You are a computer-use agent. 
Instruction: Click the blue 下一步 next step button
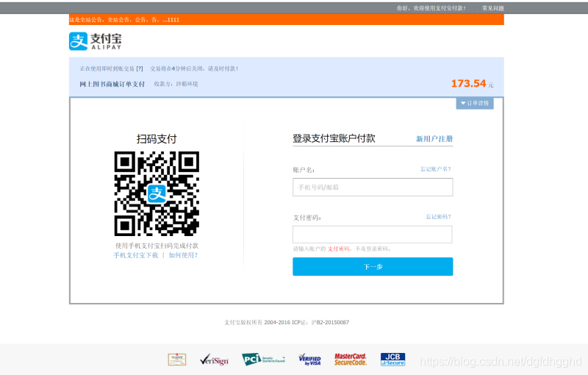(x=373, y=267)
